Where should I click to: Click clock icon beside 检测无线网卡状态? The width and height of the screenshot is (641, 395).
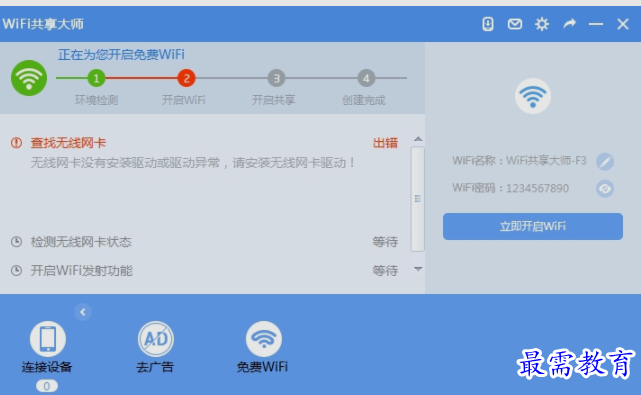pos(16,242)
